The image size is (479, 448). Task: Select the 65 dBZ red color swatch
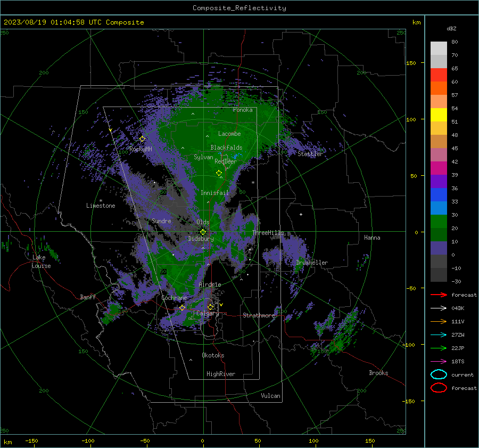tap(439, 75)
